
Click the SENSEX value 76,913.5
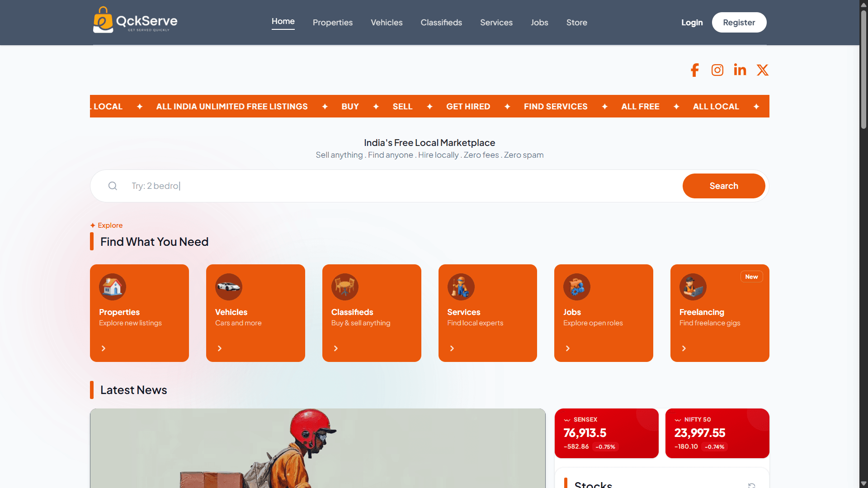[x=585, y=433]
